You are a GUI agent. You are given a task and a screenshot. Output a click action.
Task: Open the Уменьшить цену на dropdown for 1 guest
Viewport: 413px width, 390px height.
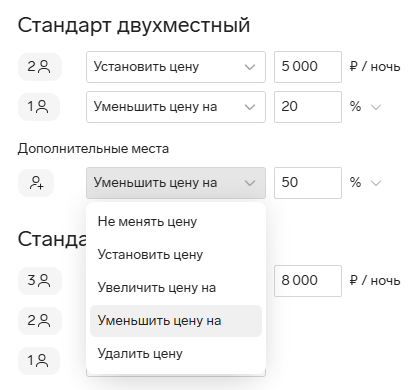[176, 107]
